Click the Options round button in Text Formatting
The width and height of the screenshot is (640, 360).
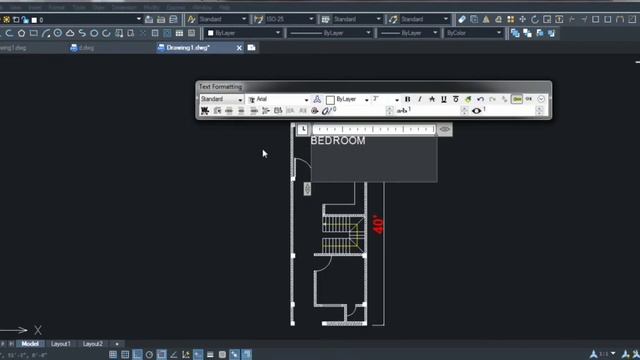click(541, 99)
